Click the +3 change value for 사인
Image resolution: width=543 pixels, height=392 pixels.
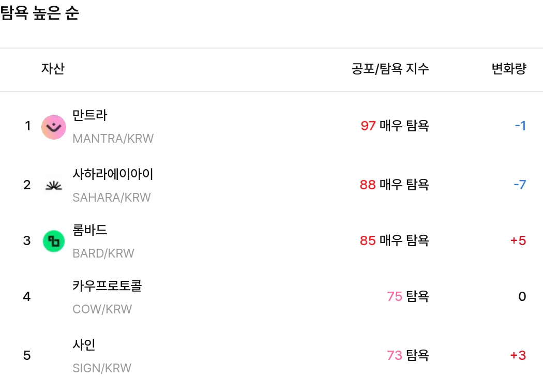pos(518,355)
